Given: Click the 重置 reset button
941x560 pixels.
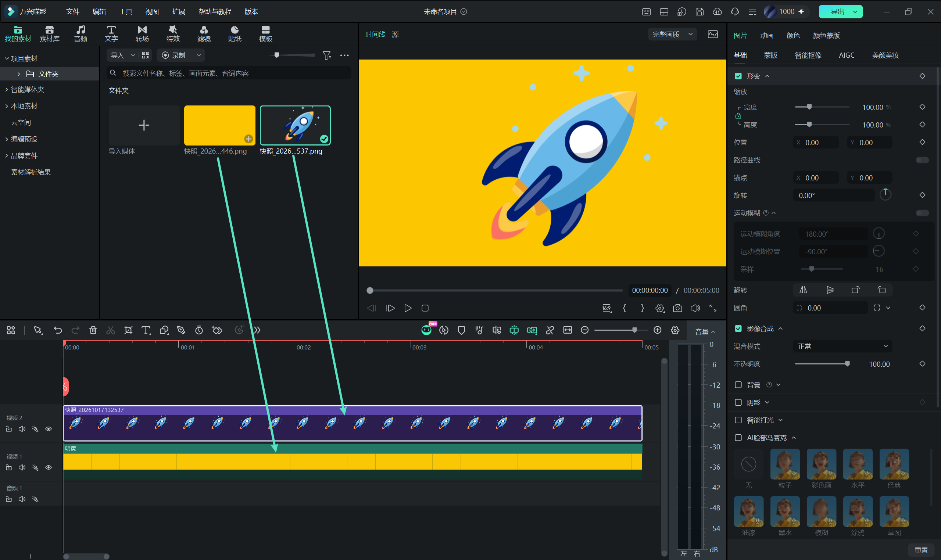Looking at the screenshot, I should pyautogui.click(x=921, y=550).
